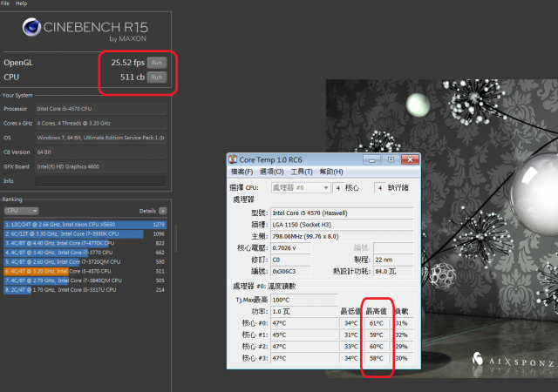Select ranking row Core i7-4770K CPU
This screenshot has height=392, width=558.
85,243
